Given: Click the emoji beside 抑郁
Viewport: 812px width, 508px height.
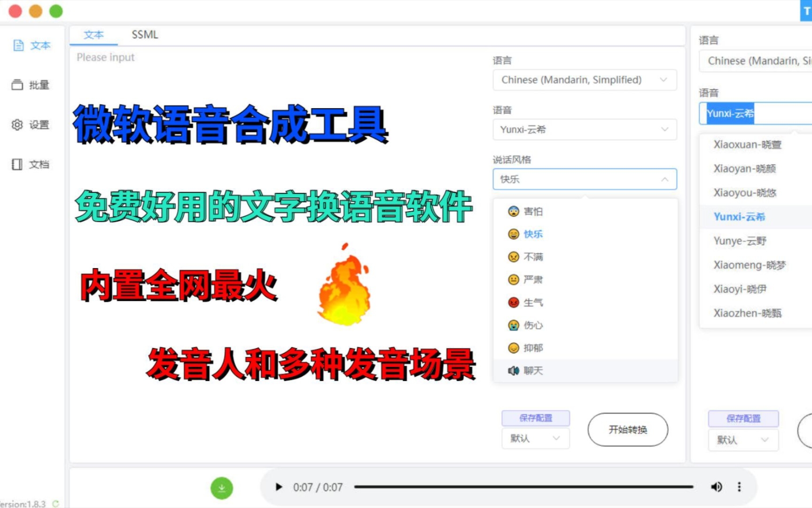Looking at the screenshot, I should (514, 348).
